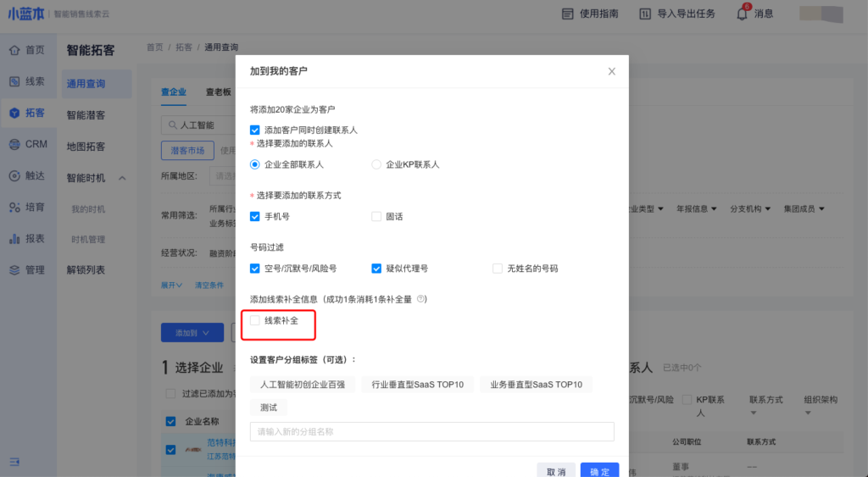Open CRM in the left sidebar
Image resolution: width=868 pixels, height=477 pixels.
click(27, 144)
